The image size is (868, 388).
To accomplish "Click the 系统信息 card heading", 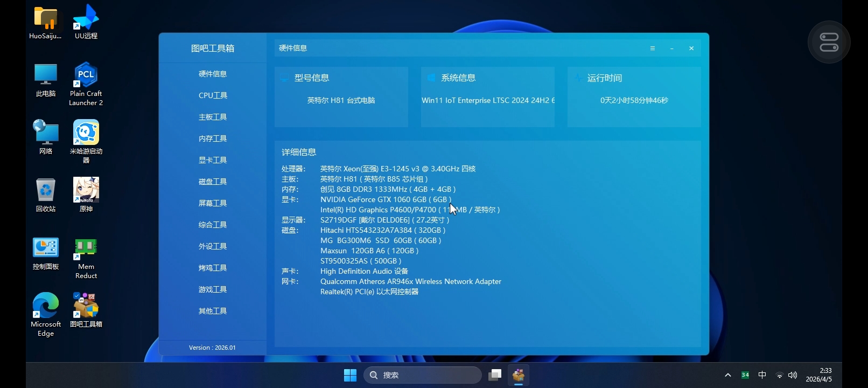I will click(x=458, y=78).
